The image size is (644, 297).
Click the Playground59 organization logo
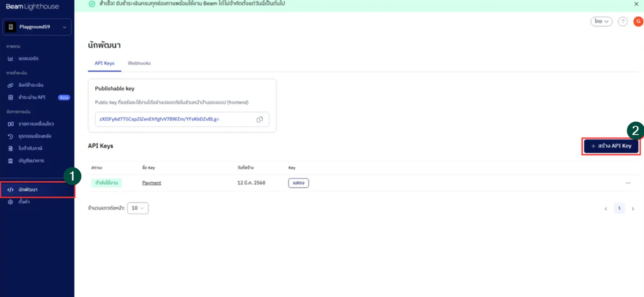[x=11, y=27]
